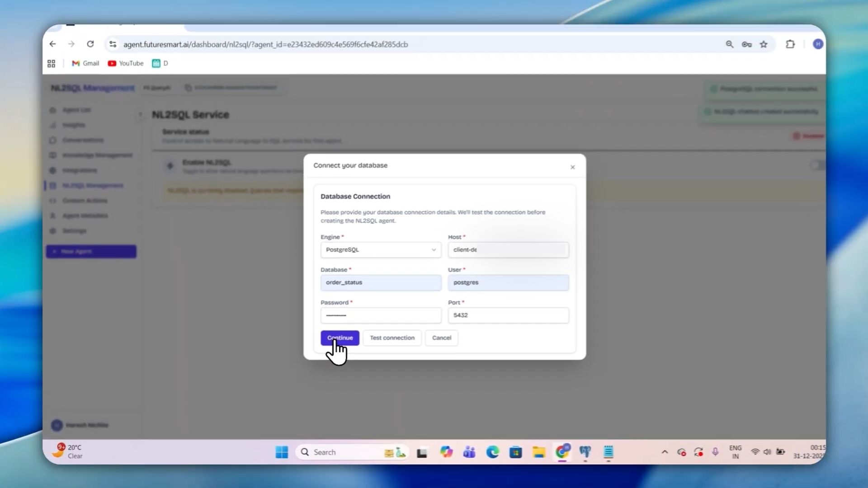Screen dimensions: 868x488
Task: View site information icon in address bar
Action: (113, 44)
